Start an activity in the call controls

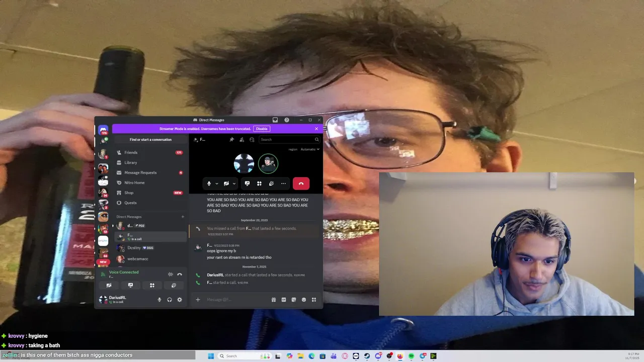[x=259, y=184]
